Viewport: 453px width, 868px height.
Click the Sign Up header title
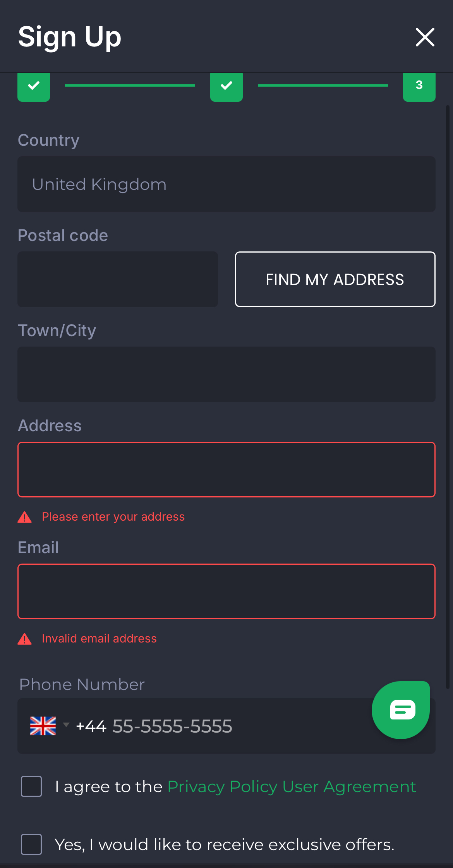coord(70,37)
